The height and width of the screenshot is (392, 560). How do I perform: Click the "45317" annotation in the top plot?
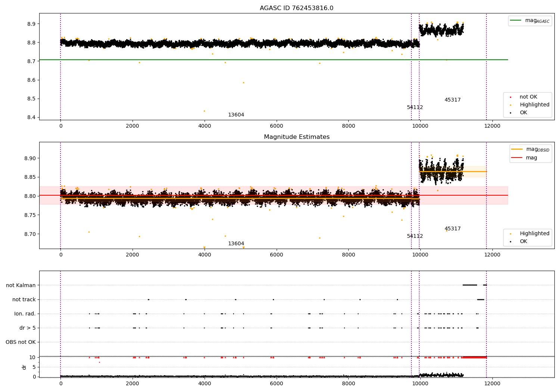(x=452, y=100)
